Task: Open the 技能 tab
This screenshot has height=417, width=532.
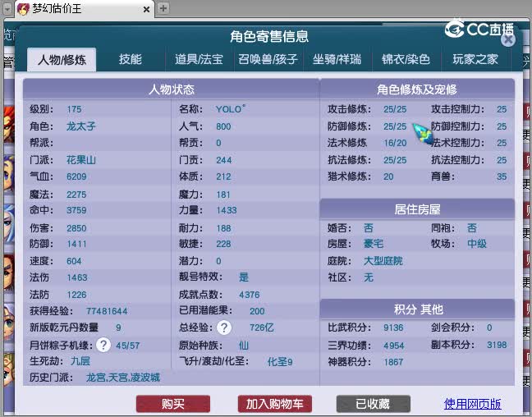Action: [131, 59]
